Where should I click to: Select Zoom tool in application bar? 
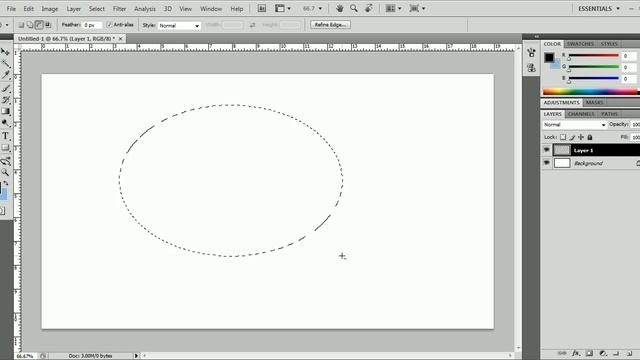[x=354, y=8]
